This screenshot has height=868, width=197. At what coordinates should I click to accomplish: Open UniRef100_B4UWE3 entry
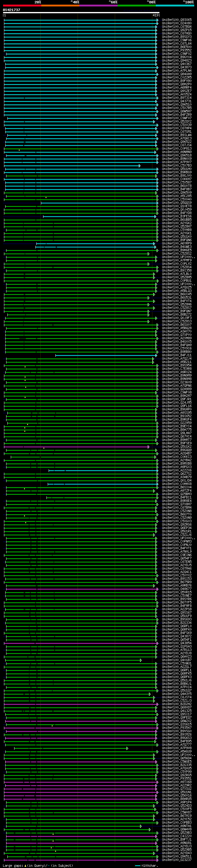click(177, 247)
